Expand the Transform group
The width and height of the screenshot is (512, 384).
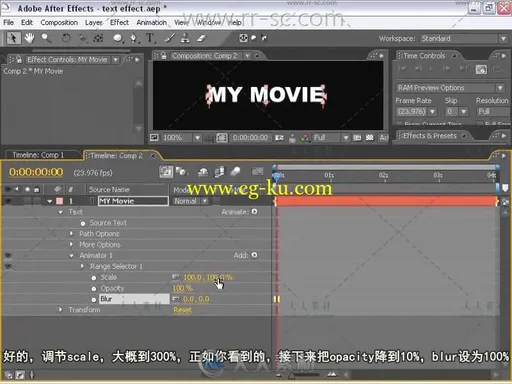(x=60, y=310)
